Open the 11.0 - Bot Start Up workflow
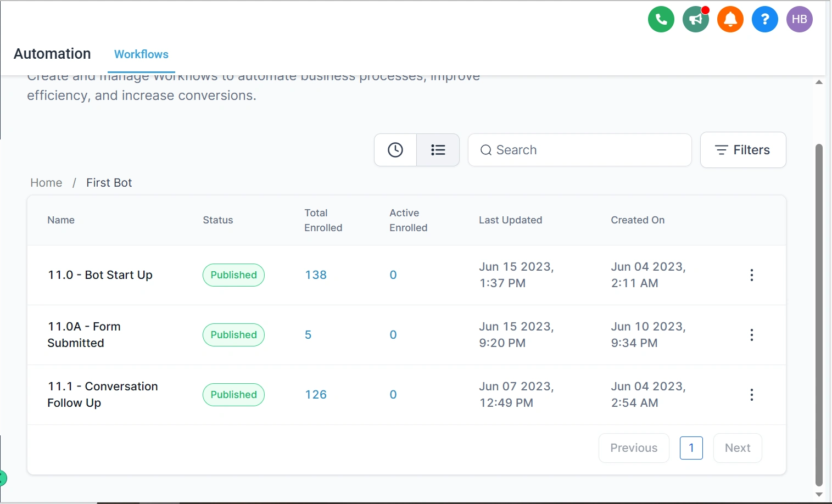Image resolution: width=832 pixels, height=504 pixels. [100, 275]
